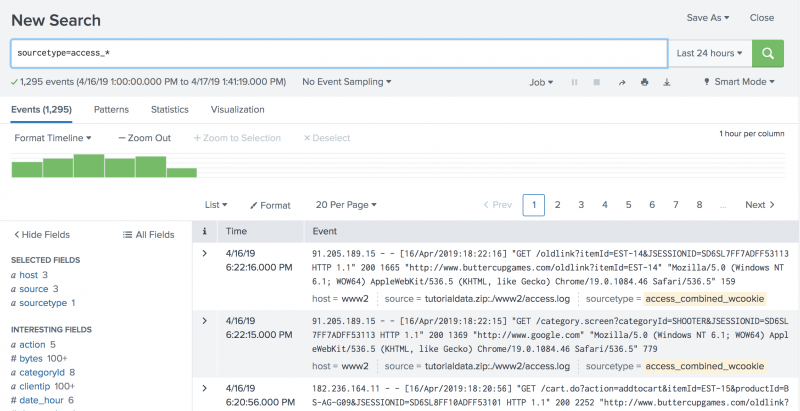Click host value www2 in second event

(355, 366)
